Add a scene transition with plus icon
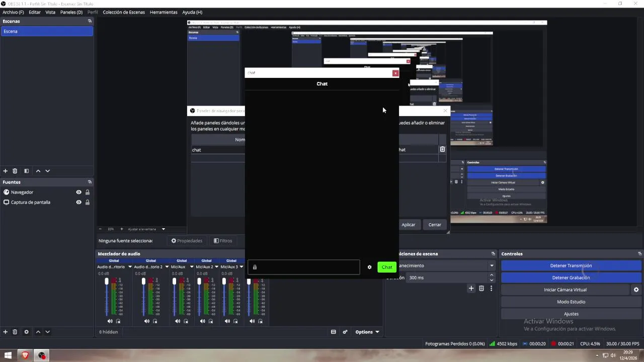The width and height of the screenshot is (644, 362). pyautogui.click(x=471, y=288)
